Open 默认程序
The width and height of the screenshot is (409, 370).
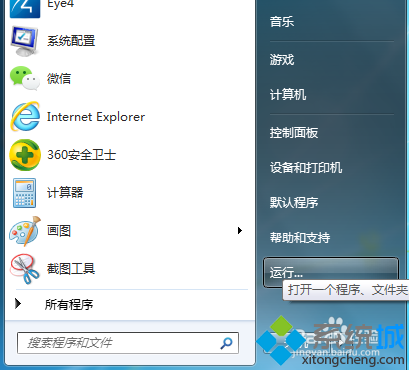click(x=294, y=203)
